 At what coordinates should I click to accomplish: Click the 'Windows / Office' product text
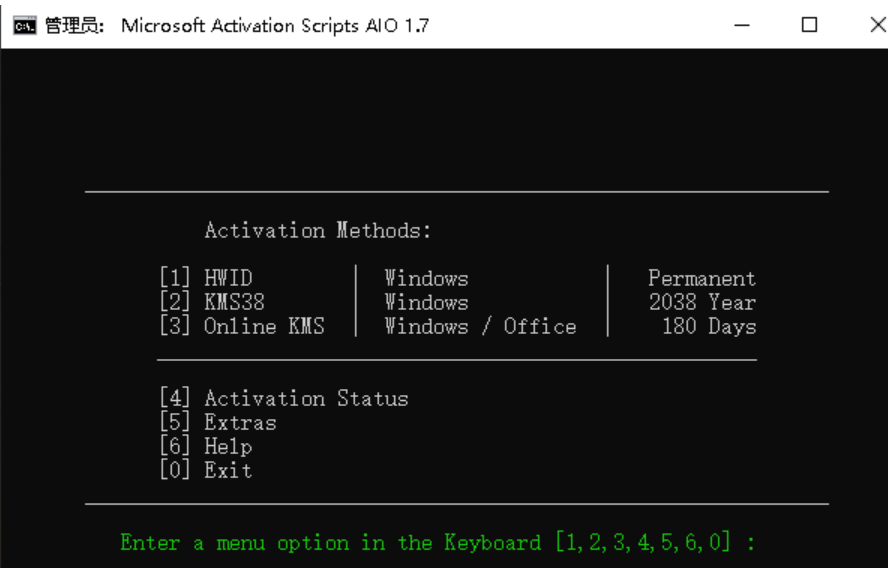(x=480, y=327)
